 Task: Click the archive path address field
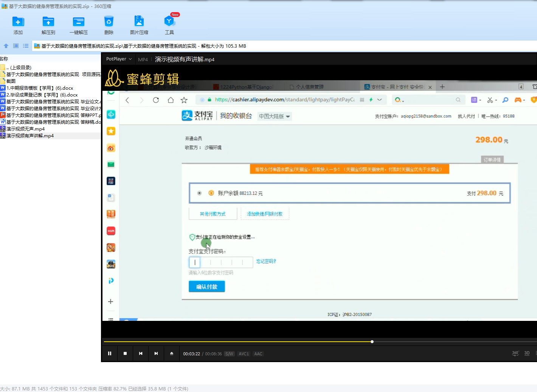[284, 46]
